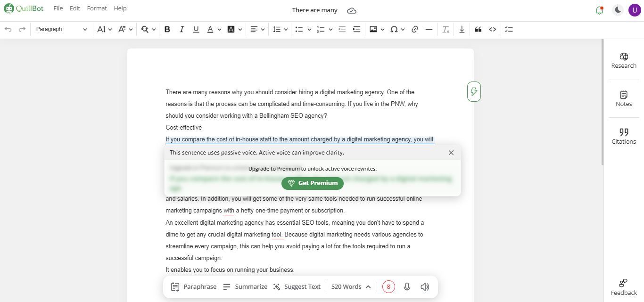This screenshot has height=302, width=644.
Task: Toggle bold formatting in toolbar
Action: pyautogui.click(x=167, y=29)
